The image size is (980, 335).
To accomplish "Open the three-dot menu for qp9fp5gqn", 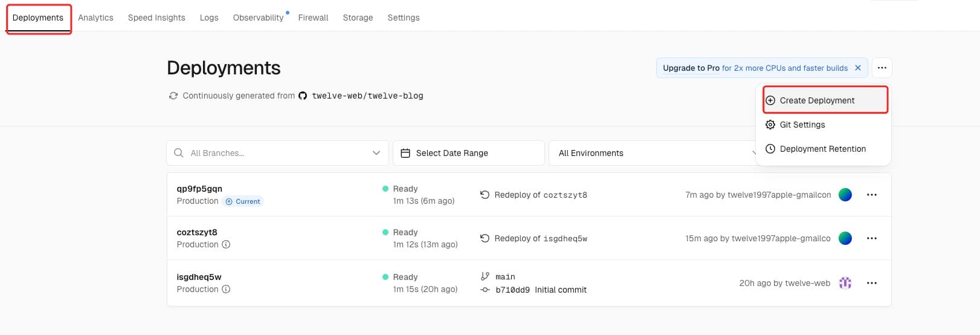I will coord(872,195).
